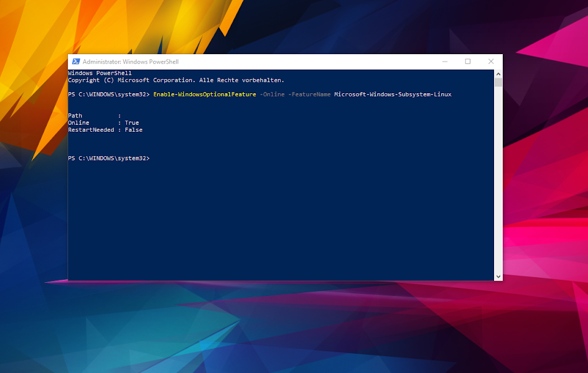Maximize the Windows PowerShell window
Image resolution: width=588 pixels, height=373 pixels.
pos(468,62)
